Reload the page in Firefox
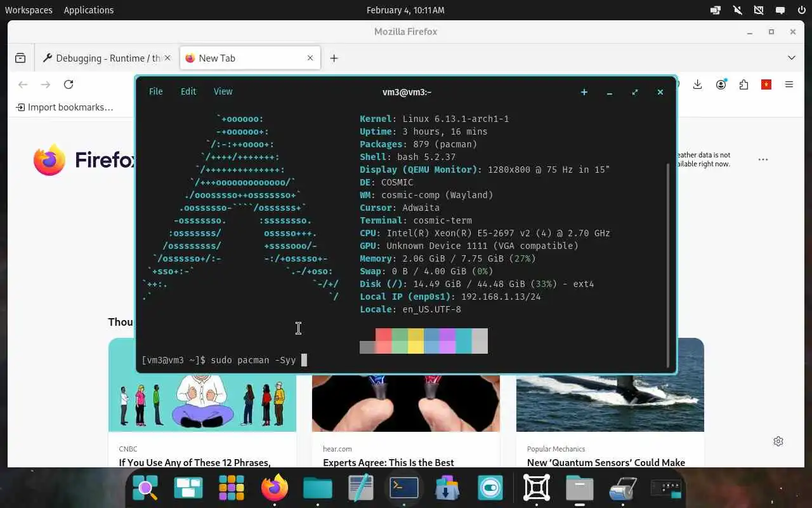The height and width of the screenshot is (508, 812). [69, 84]
